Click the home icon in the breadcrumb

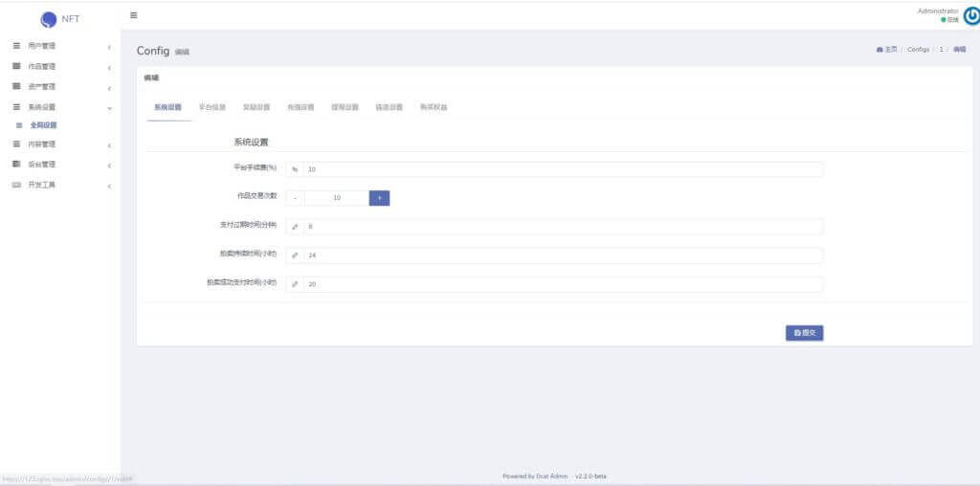pos(880,50)
